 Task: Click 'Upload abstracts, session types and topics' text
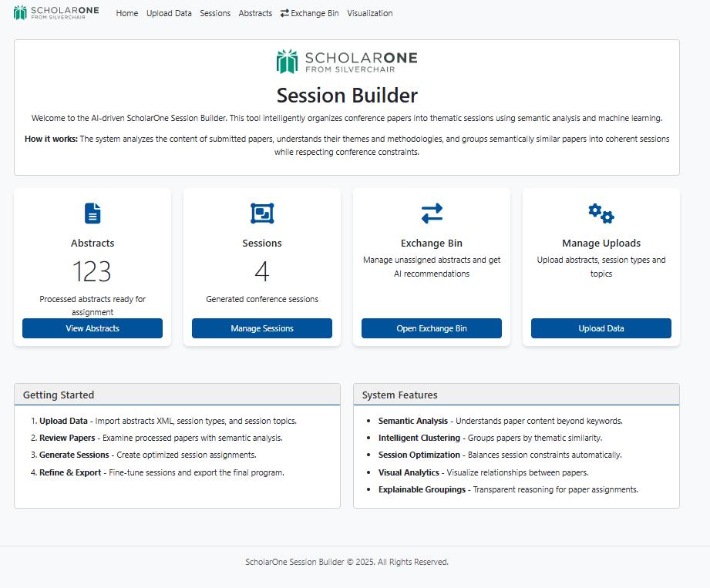[x=601, y=267]
